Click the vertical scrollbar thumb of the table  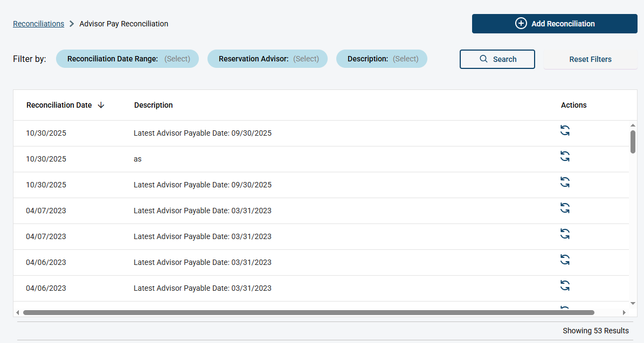pyautogui.click(x=633, y=142)
